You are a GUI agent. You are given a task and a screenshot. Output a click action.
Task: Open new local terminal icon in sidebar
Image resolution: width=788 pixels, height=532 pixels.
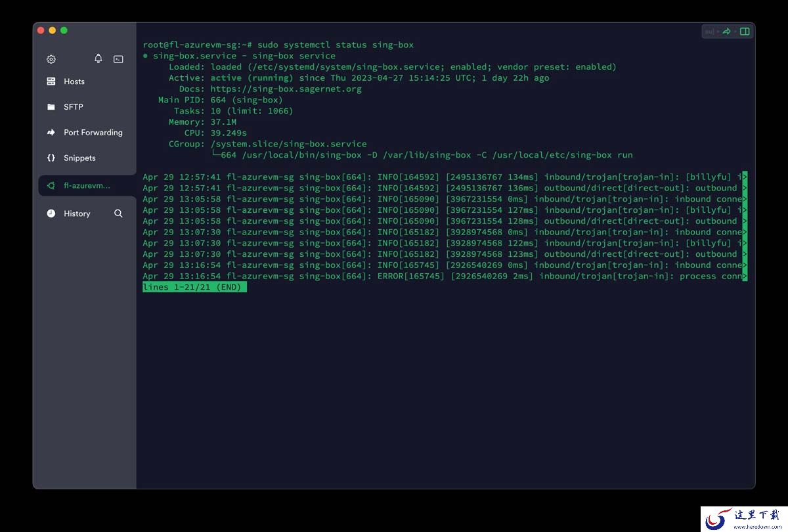[118, 59]
